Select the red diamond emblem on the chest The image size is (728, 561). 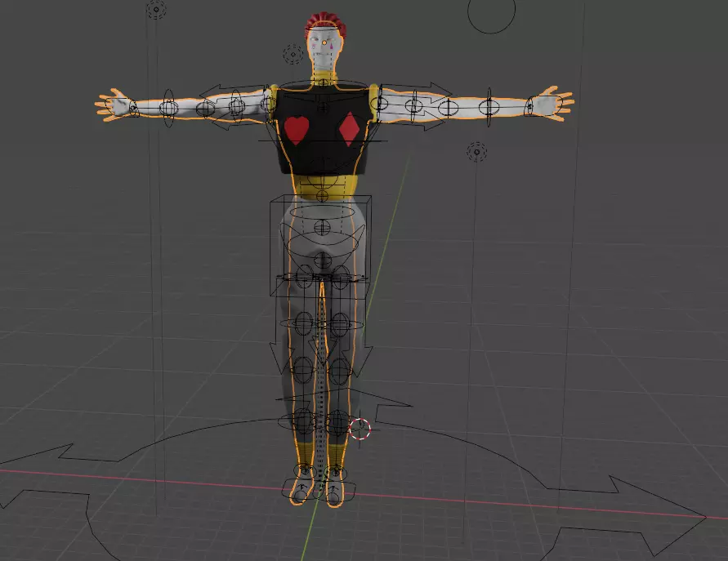coord(349,128)
